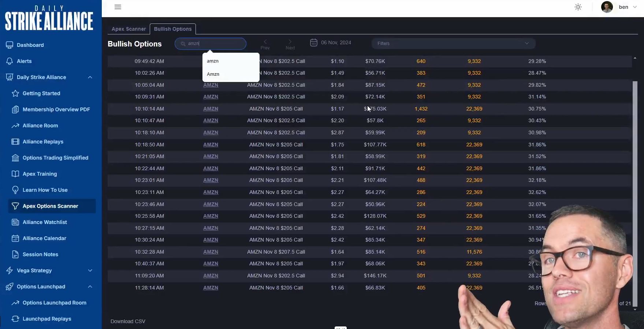
Task: Click the Getting Started star icon
Action: tap(15, 93)
